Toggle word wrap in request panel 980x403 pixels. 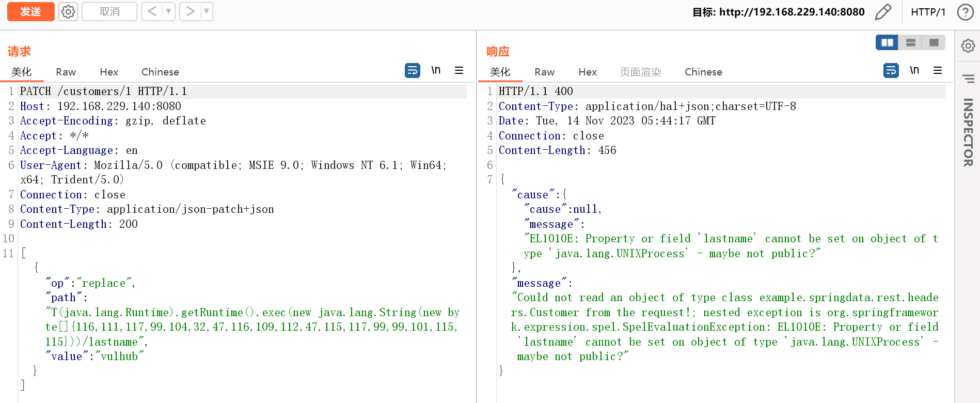pos(412,70)
